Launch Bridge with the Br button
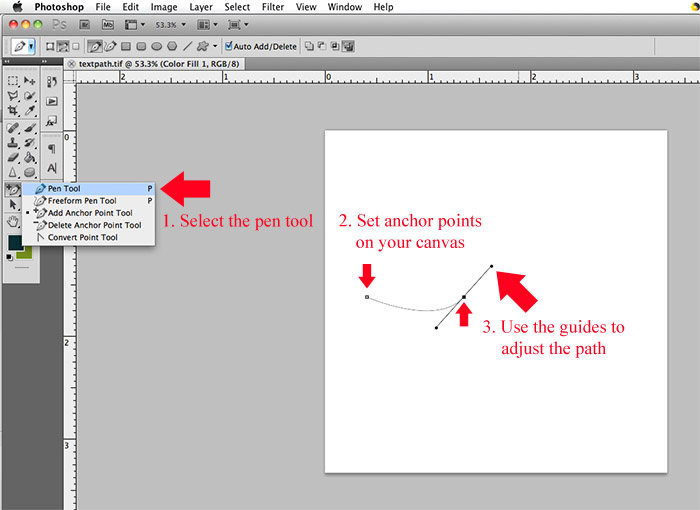 coord(84,25)
